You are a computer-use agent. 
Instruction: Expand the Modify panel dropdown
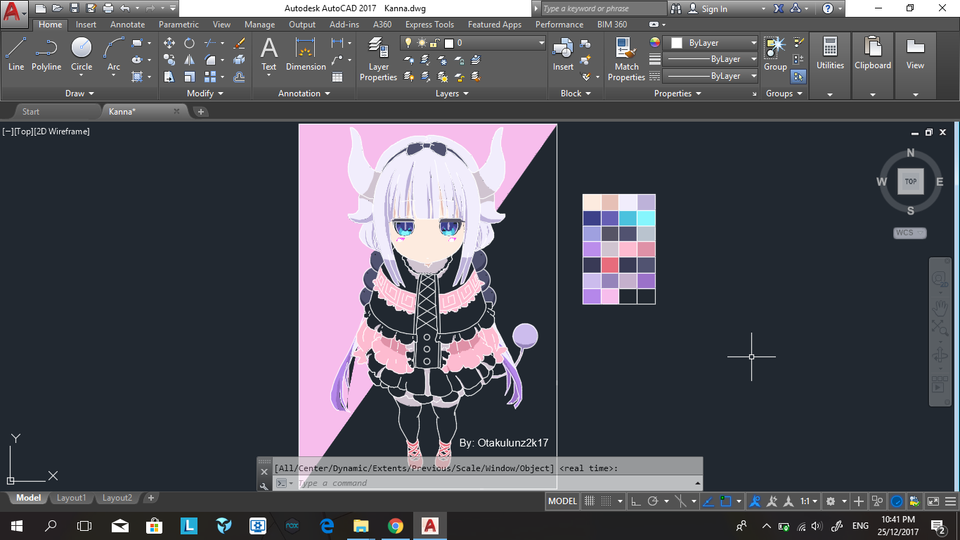[205, 93]
